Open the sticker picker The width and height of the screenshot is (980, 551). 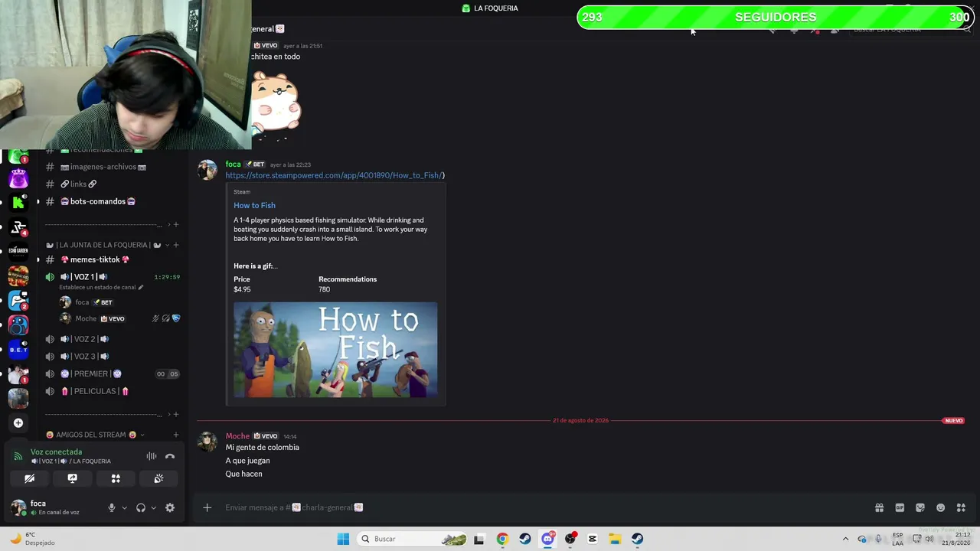coord(920,507)
